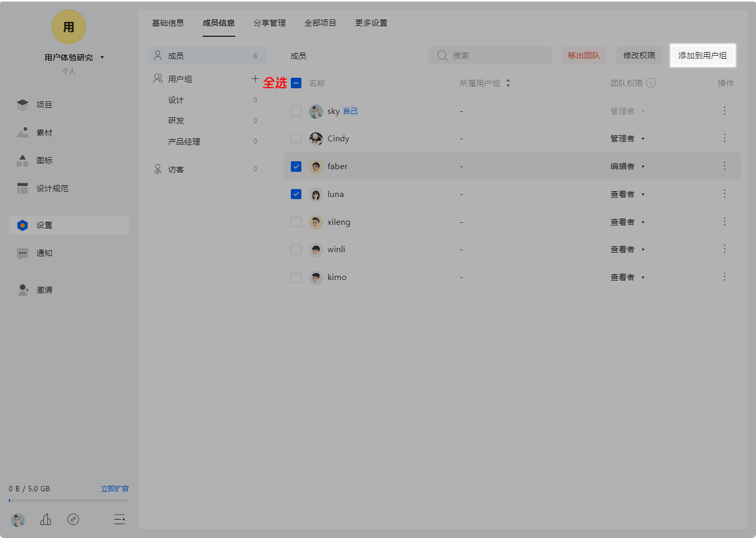Click the 修改权限 button
Screen dimensions: 756x538
[x=639, y=55]
